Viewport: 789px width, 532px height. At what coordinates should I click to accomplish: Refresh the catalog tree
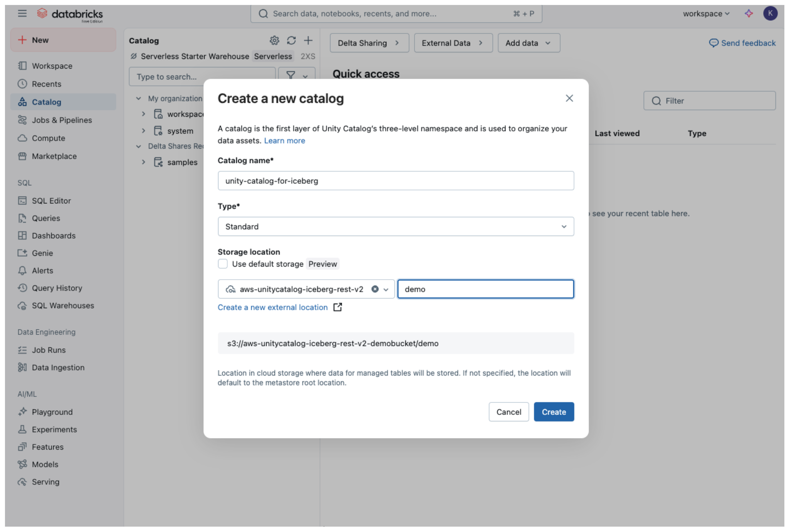[291, 40]
